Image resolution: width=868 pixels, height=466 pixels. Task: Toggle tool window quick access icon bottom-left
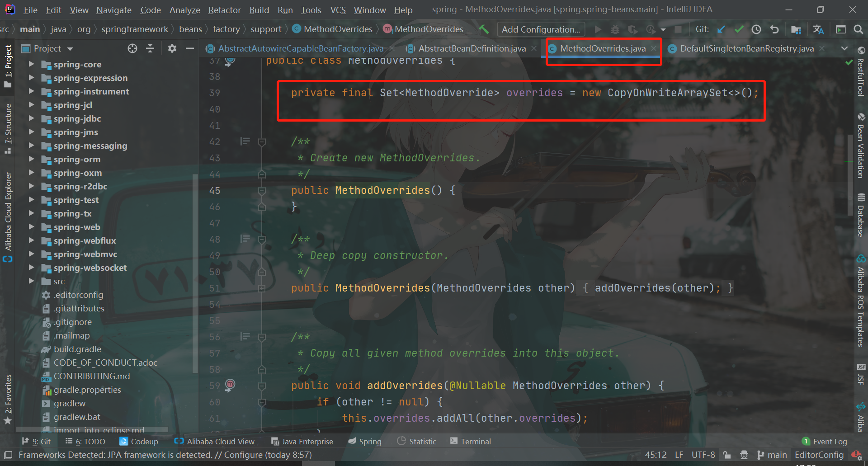coord(8,455)
